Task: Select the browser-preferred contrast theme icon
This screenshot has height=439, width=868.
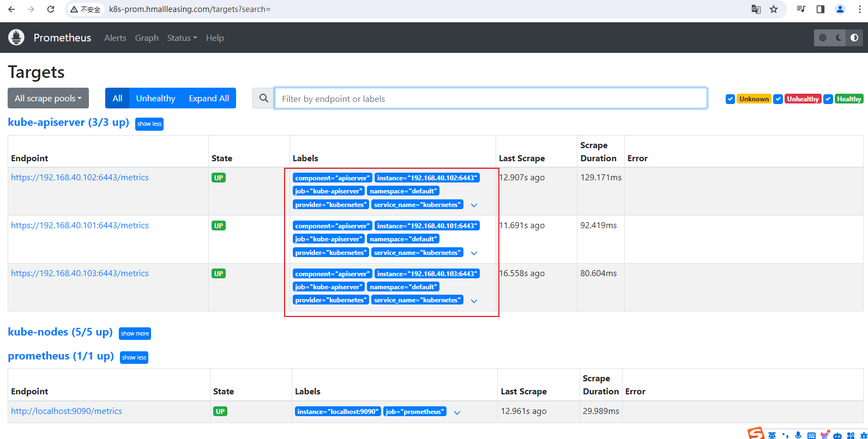Action: 854,38
